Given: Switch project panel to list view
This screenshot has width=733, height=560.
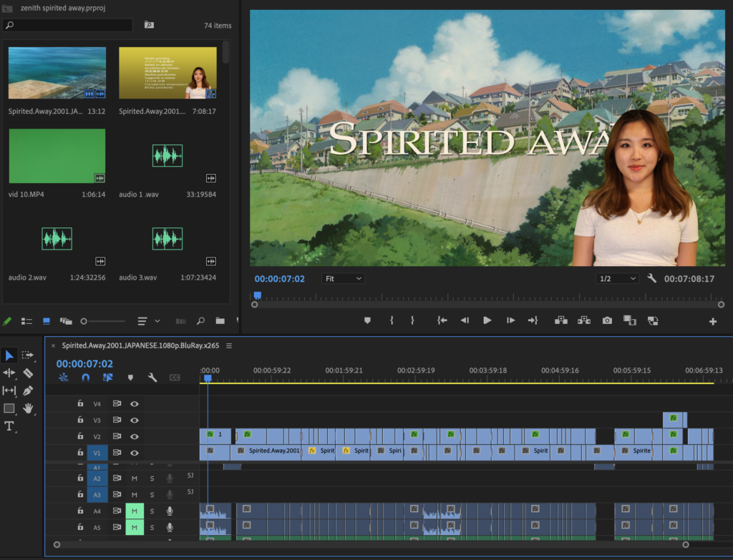Looking at the screenshot, I should pyautogui.click(x=26, y=321).
